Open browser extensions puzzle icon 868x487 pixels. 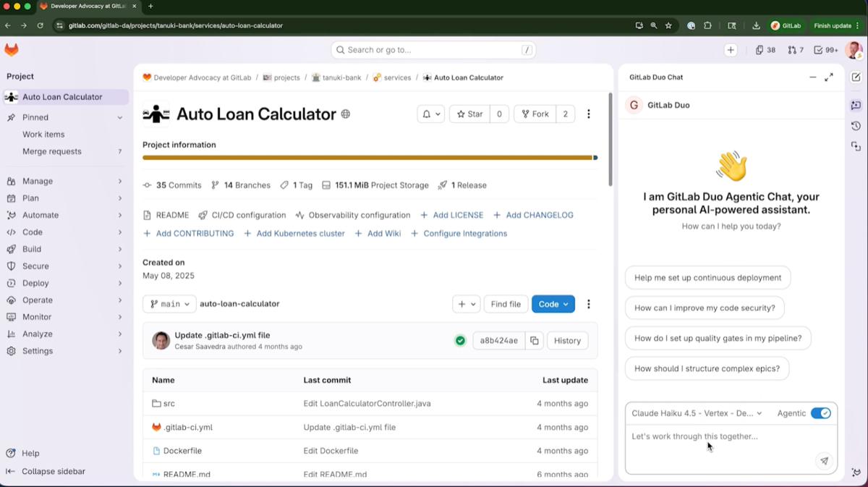707,25
